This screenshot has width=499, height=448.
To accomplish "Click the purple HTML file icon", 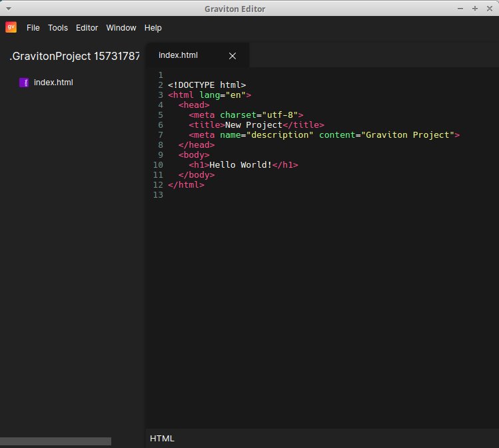I will (24, 83).
